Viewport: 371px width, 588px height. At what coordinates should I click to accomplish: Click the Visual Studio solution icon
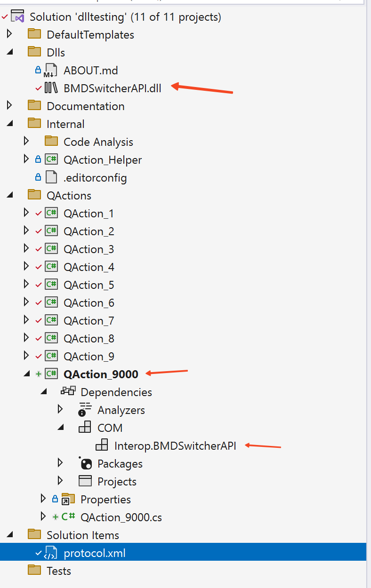18,16
